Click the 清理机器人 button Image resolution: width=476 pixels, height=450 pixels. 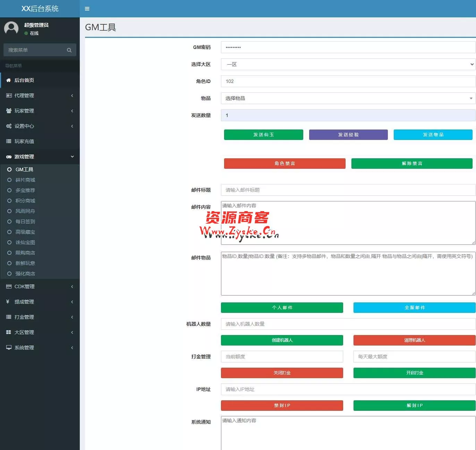(415, 340)
